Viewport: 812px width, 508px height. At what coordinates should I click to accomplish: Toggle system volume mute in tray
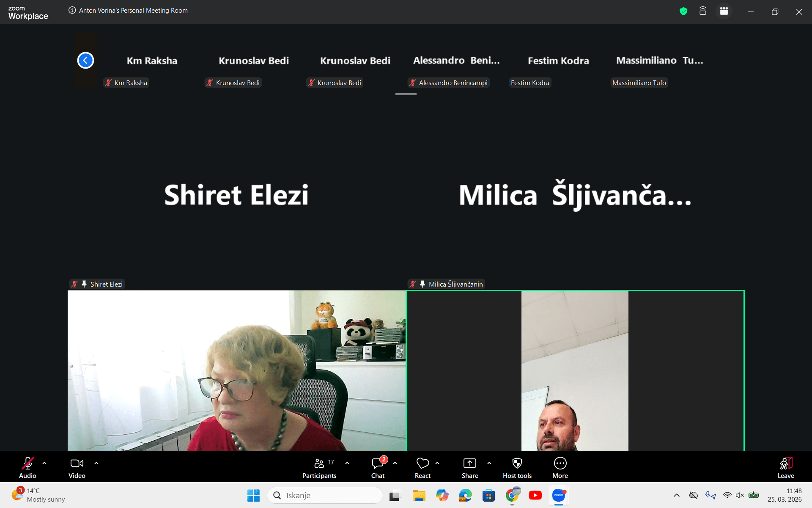click(x=740, y=495)
